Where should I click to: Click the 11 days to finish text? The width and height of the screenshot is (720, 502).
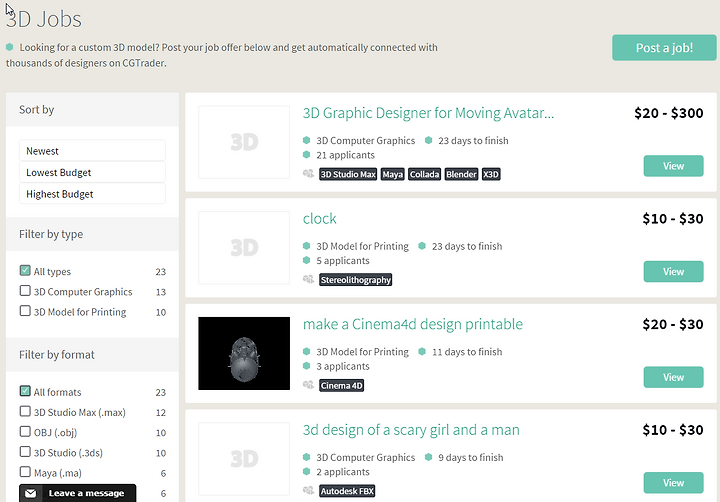(467, 352)
